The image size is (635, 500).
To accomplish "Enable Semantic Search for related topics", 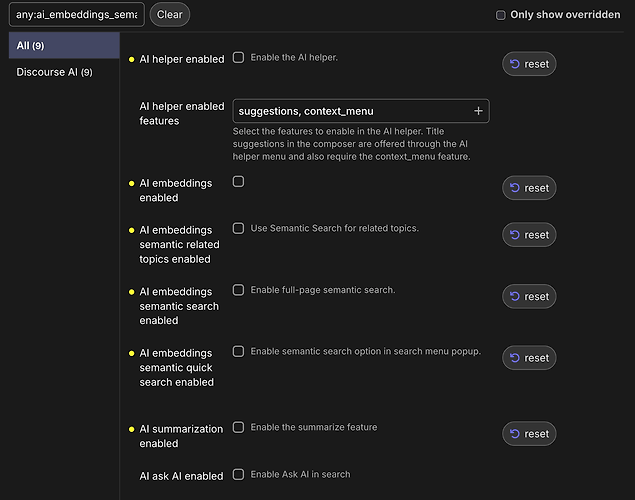I will 239,228.
